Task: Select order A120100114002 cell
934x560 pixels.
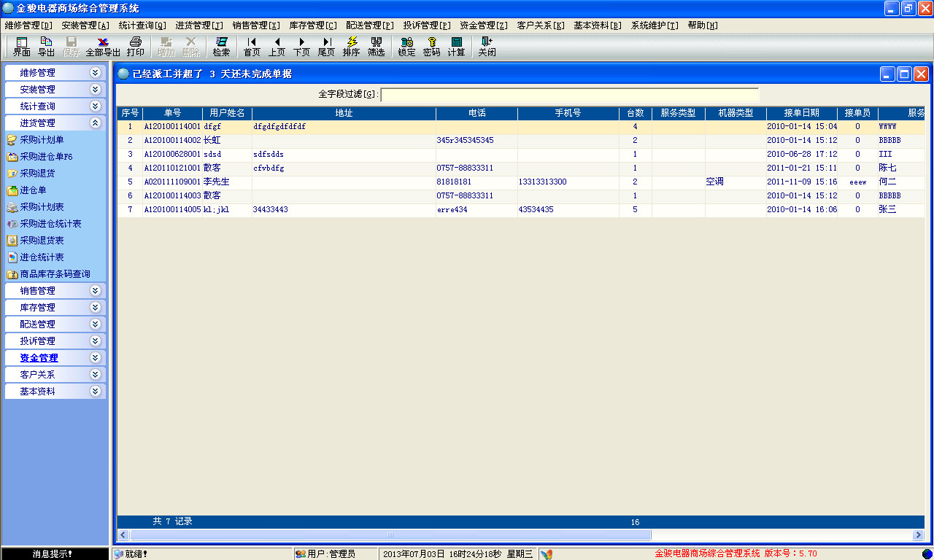Action: click(x=172, y=140)
